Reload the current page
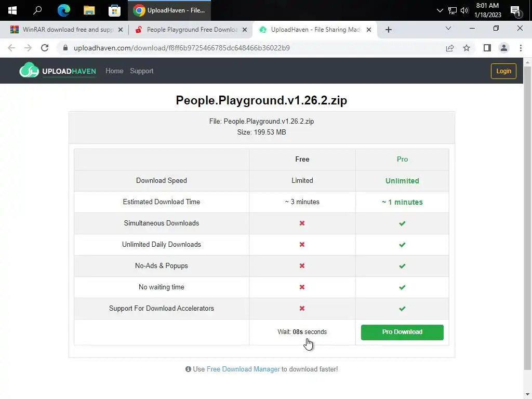This screenshot has height=399, width=532. coord(45,48)
